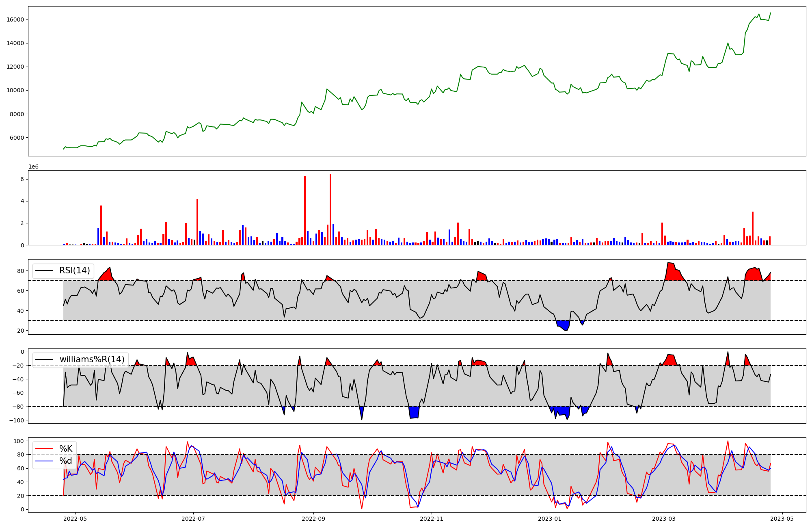
Task: Click the blue line sample beside %d
Action: (45, 461)
